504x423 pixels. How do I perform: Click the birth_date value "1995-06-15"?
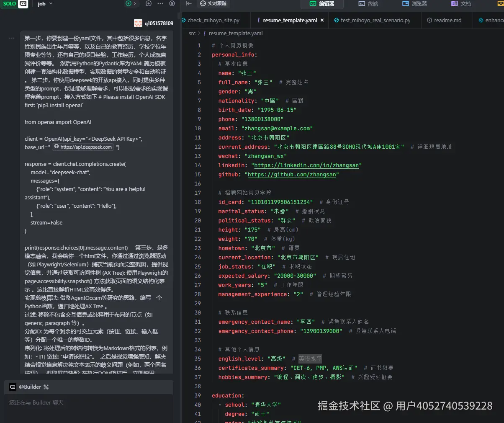277,110
